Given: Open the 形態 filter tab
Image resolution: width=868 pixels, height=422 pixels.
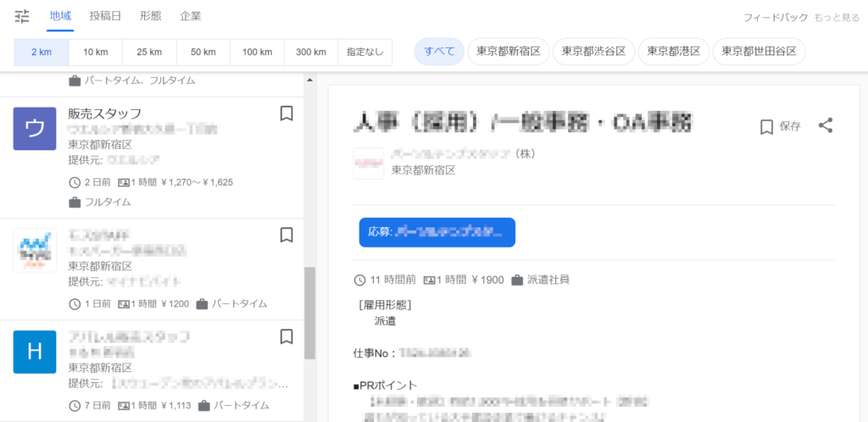Looking at the screenshot, I should (x=151, y=16).
